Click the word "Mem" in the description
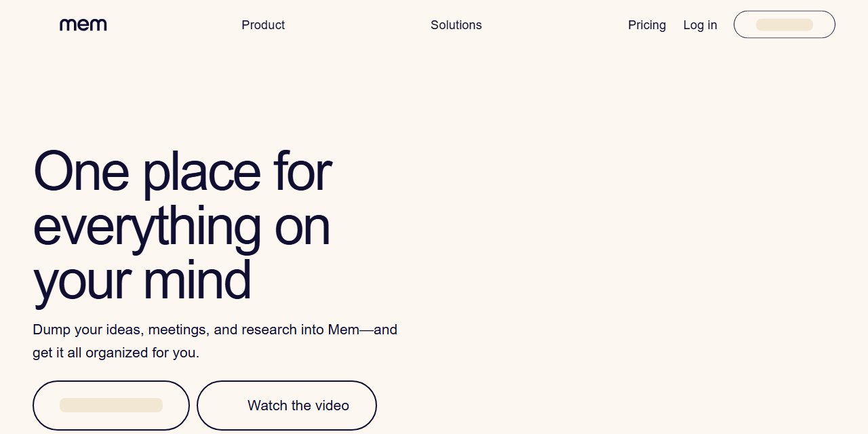Screen dimensions: 868x434 pyautogui.click(x=344, y=330)
